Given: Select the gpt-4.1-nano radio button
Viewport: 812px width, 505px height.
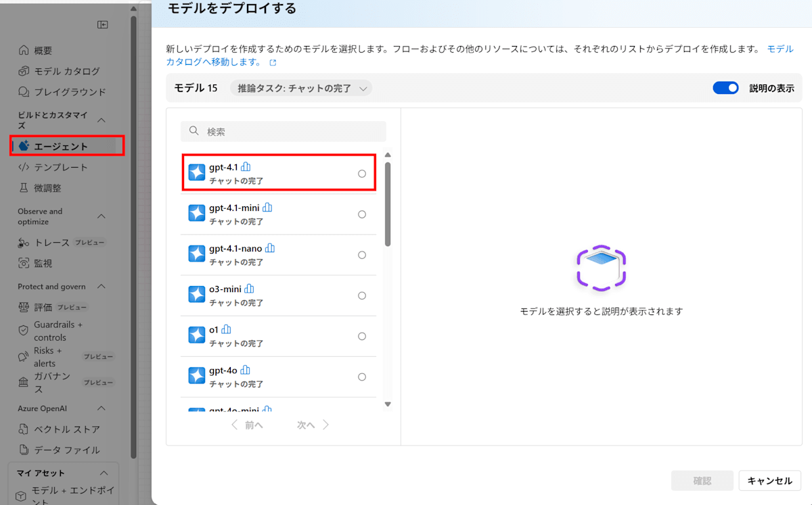Looking at the screenshot, I should pyautogui.click(x=362, y=255).
